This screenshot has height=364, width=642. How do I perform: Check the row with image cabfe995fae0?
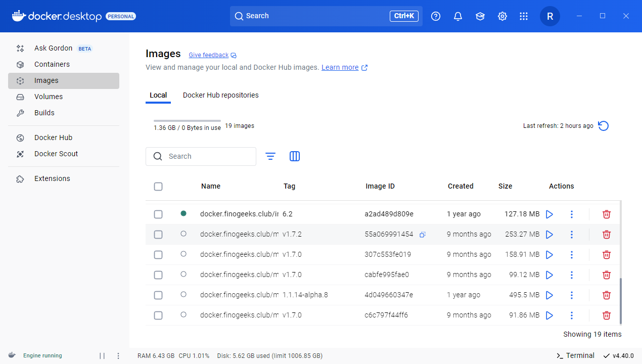click(x=158, y=275)
